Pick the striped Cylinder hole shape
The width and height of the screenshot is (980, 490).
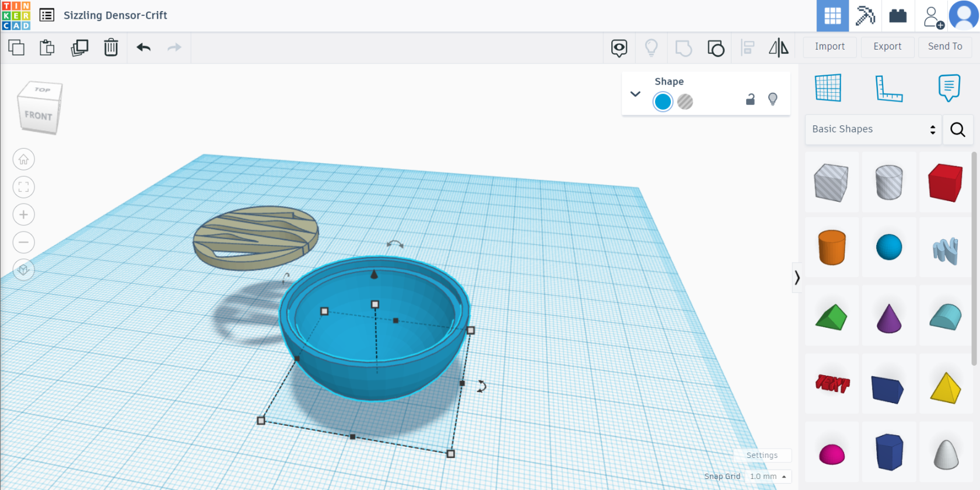click(x=889, y=182)
